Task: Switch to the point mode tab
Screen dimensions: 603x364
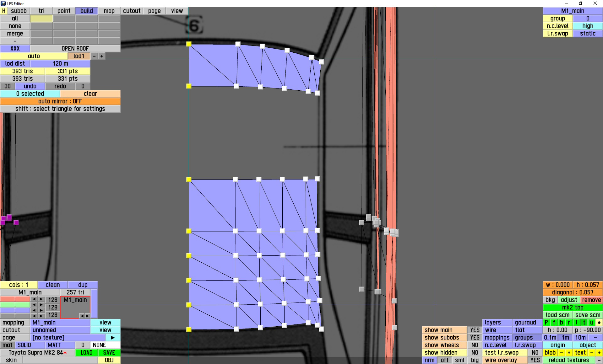Action: [64, 11]
